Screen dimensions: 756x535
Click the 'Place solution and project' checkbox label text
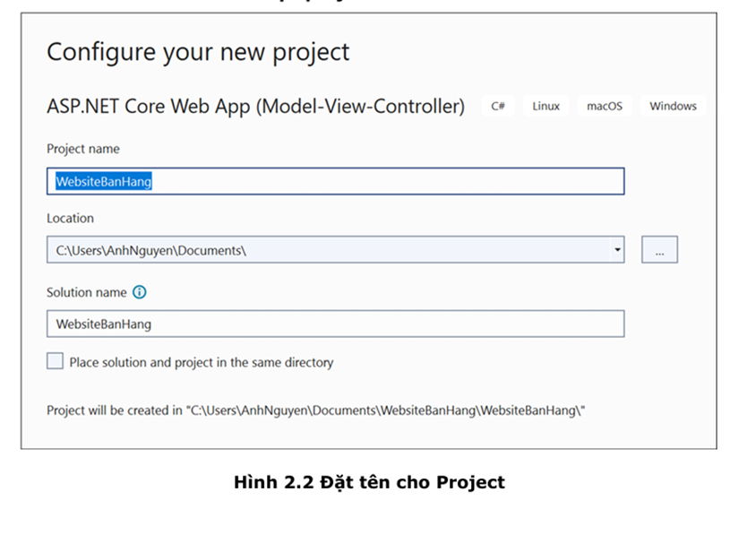pyautogui.click(x=201, y=363)
